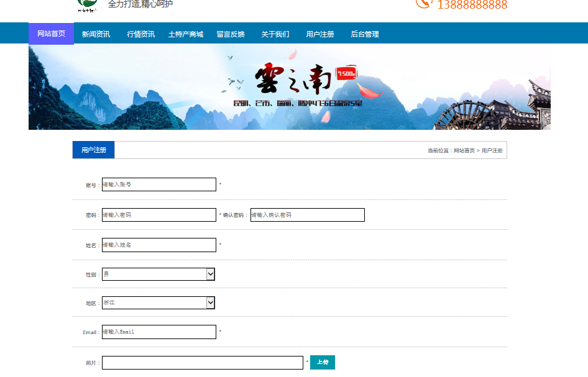Click the site logo icon
Image resolution: width=588 pixels, height=377 pixels.
87,6
